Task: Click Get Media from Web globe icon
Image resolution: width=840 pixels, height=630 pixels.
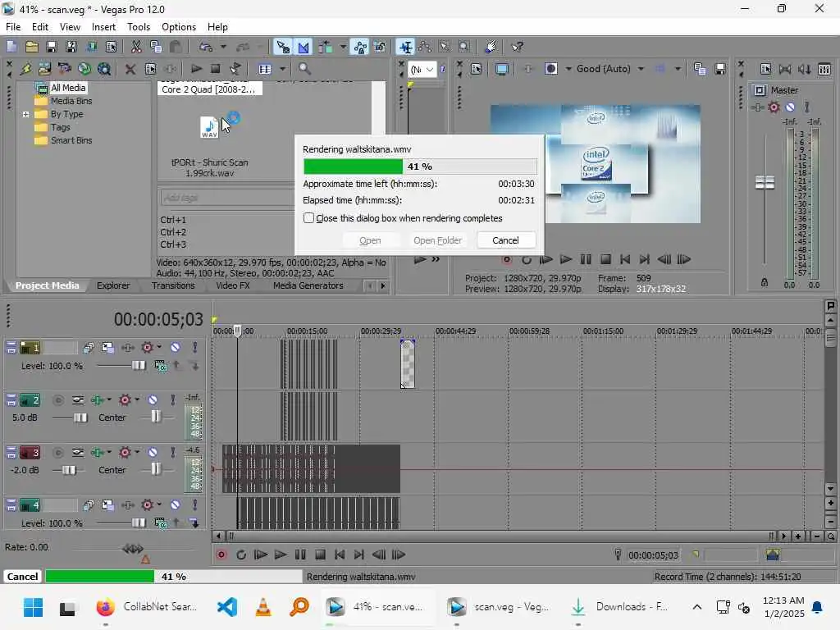Action: pyautogui.click(x=84, y=69)
